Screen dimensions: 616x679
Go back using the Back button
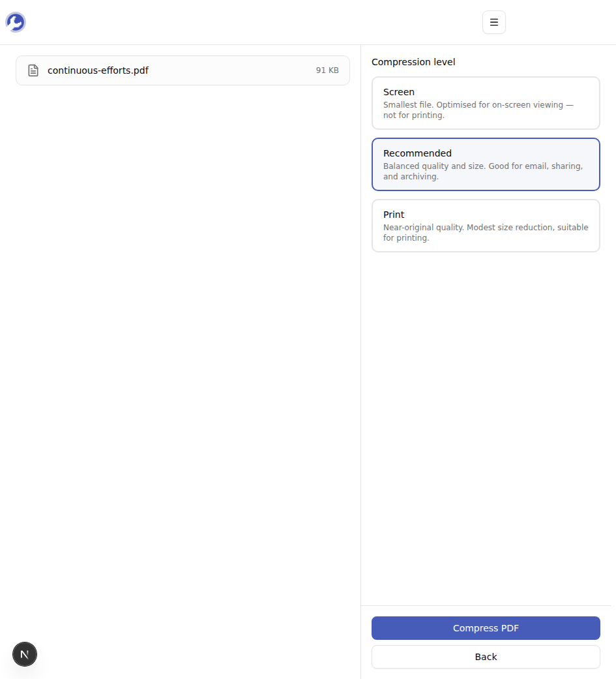coord(486,656)
